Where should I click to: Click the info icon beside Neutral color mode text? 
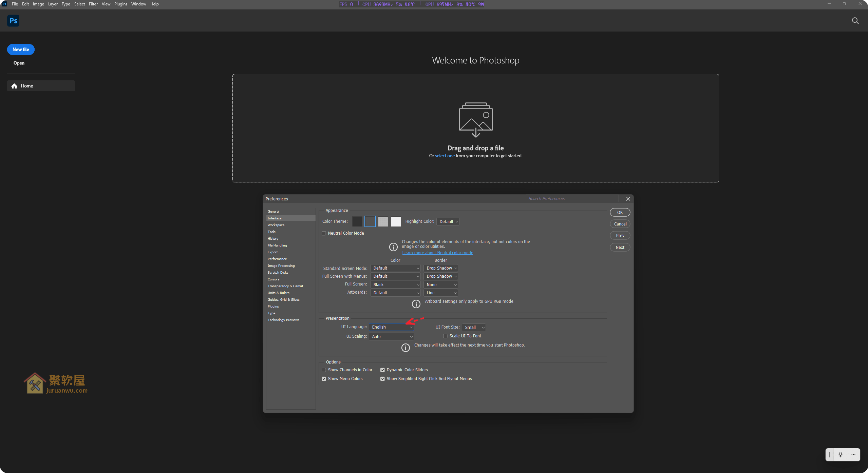click(393, 247)
